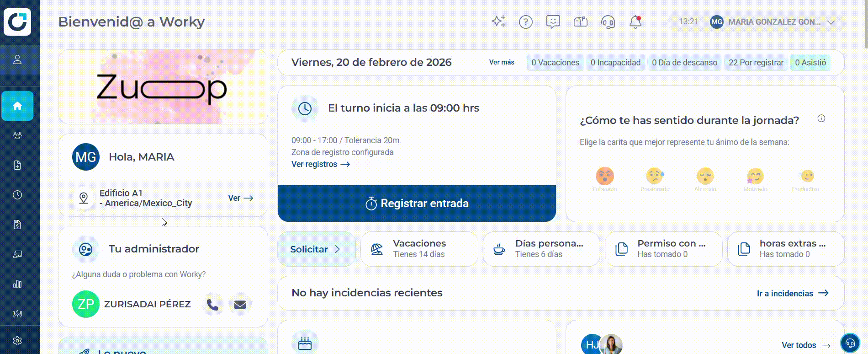Open the horas extras request card
The height and width of the screenshot is (354, 868).
(786, 249)
